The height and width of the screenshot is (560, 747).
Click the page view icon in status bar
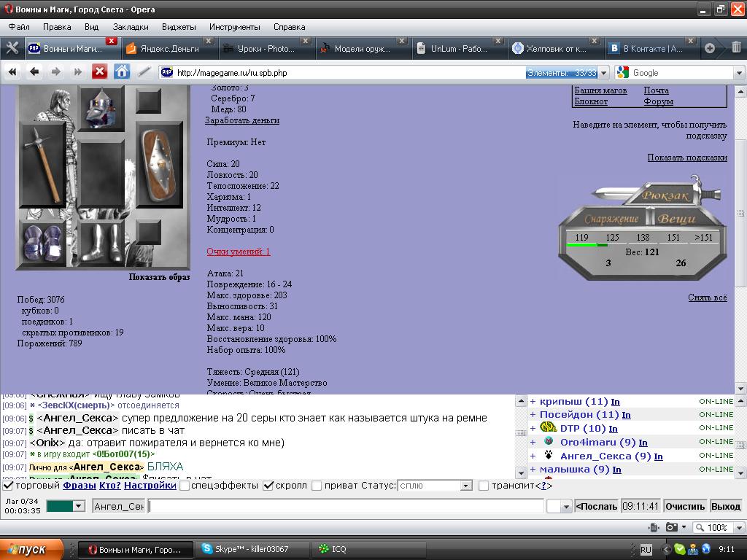(x=654, y=527)
